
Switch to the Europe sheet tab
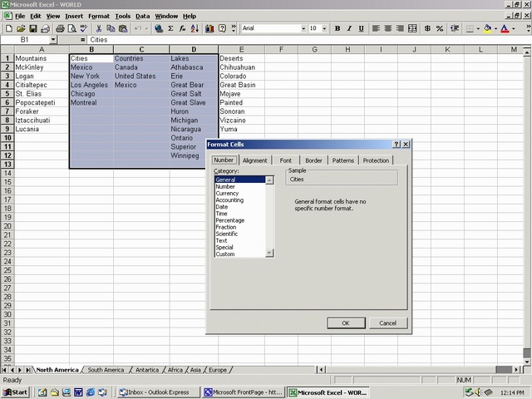pos(218,370)
